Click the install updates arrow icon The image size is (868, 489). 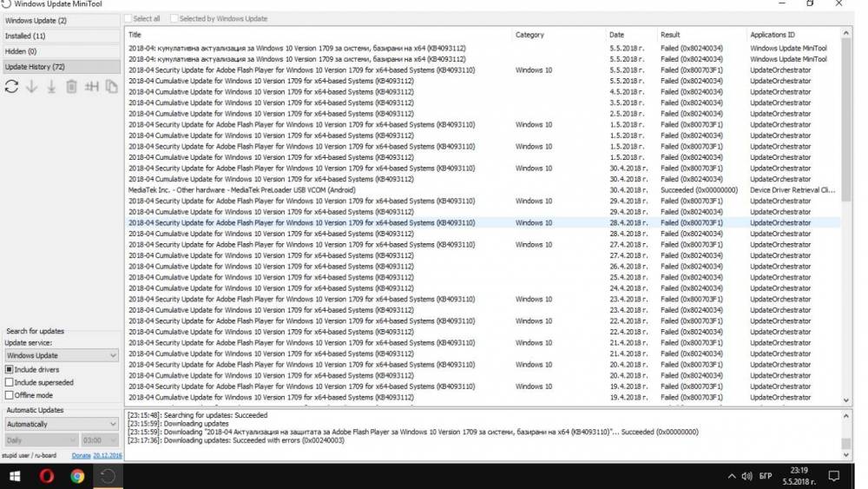(x=51, y=86)
